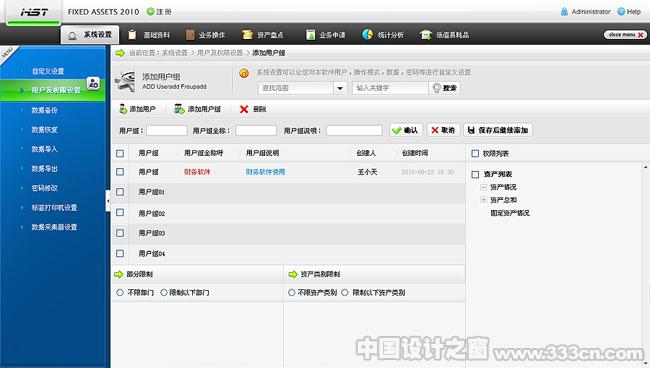Click the 业务申请 green document icon
The image size is (650, 368).
coord(310,35)
